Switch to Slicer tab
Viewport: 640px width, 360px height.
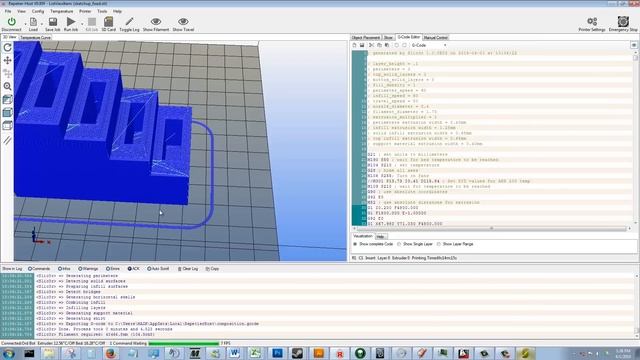[x=388, y=38]
